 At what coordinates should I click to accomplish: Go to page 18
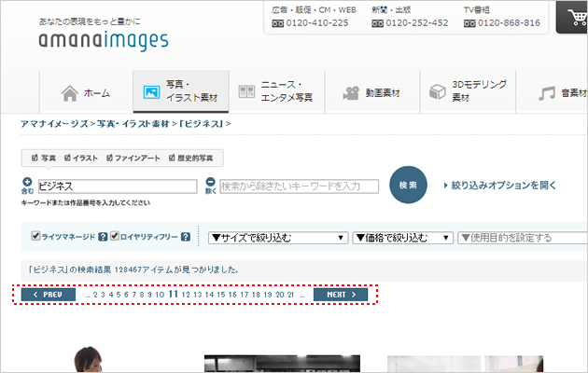pyautogui.click(x=256, y=295)
